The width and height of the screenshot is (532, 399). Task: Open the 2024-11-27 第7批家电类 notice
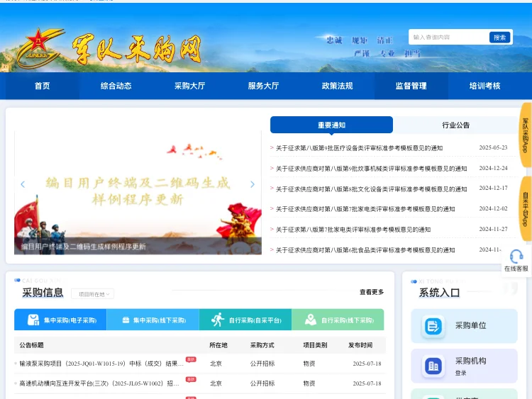(x=353, y=230)
